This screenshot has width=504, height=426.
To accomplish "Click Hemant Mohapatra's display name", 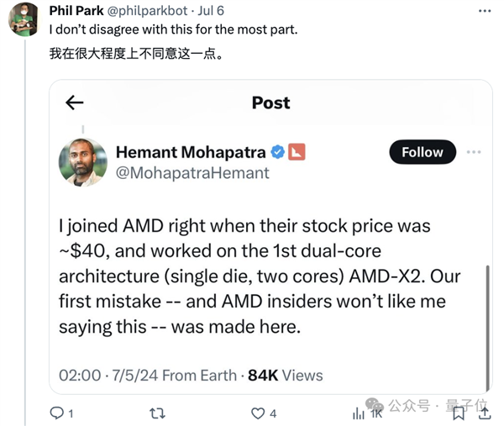I will pyautogui.click(x=190, y=152).
